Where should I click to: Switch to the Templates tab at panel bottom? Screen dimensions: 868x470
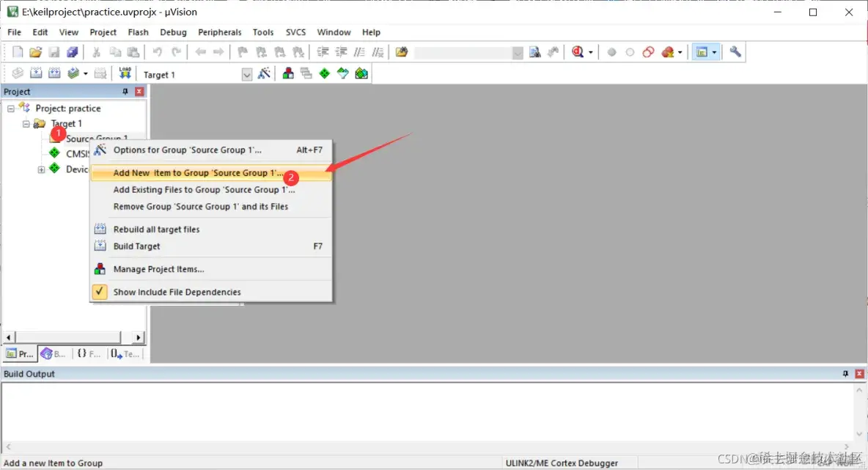coord(125,353)
